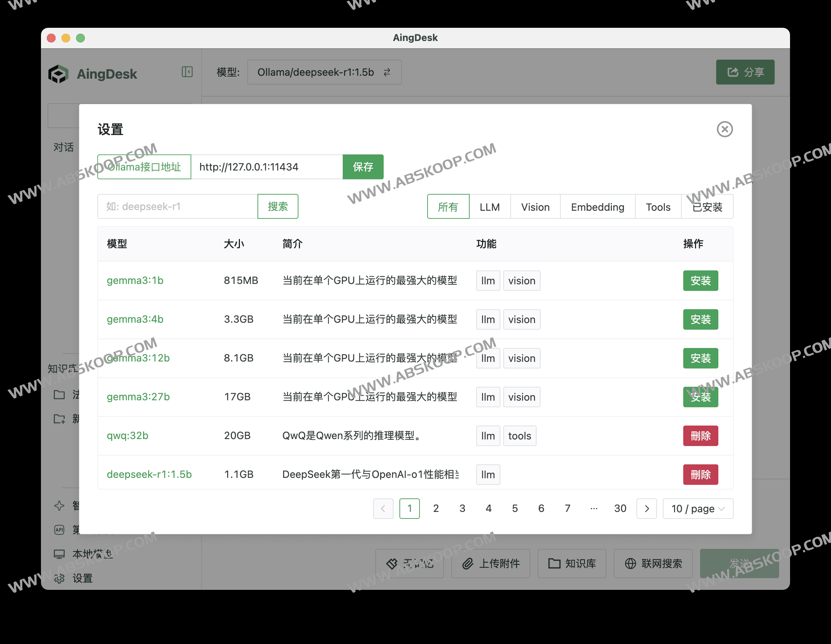
Task: Select the API icon for third-party API
Action: [60, 530]
